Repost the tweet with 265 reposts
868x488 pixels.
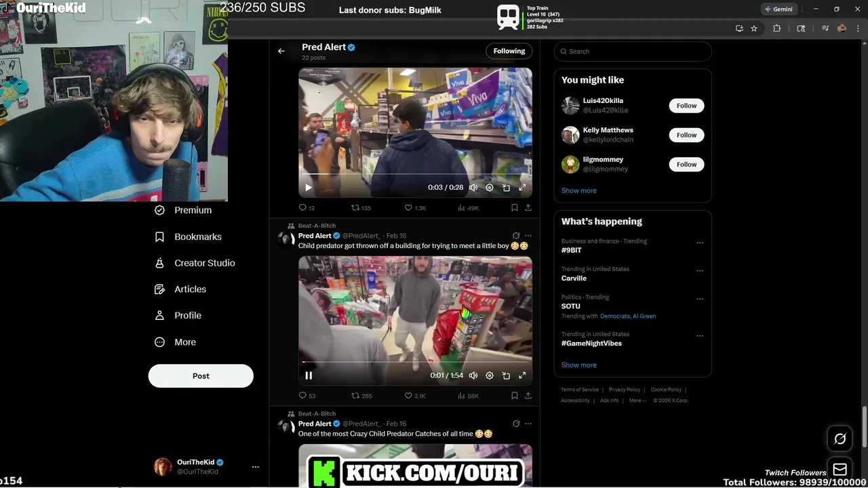click(361, 396)
